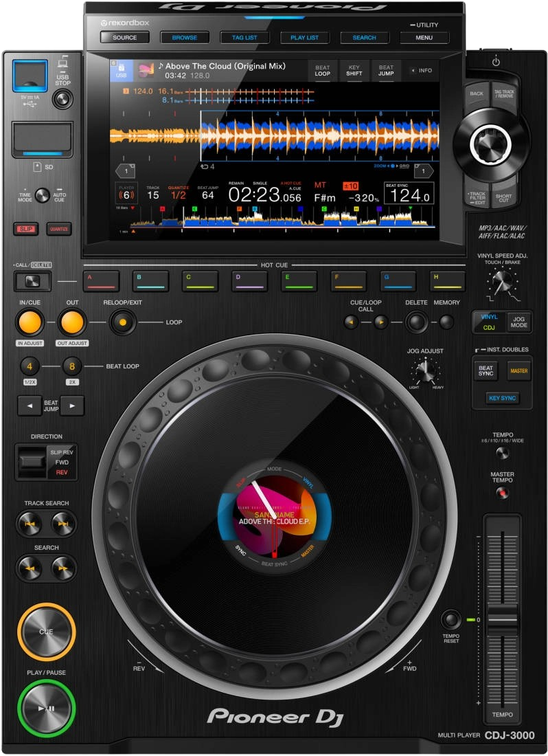The height and width of the screenshot is (756, 548).
Task: Click the hot cue CALL/DELETE button
Action: tap(32, 281)
